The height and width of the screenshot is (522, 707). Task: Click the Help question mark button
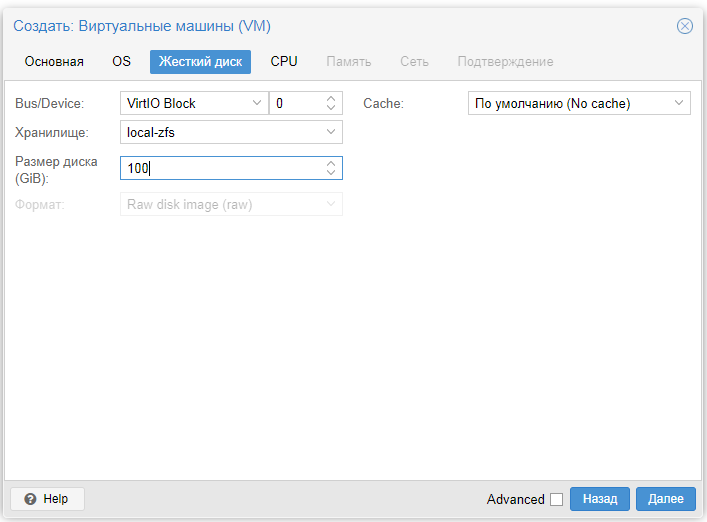point(47,499)
